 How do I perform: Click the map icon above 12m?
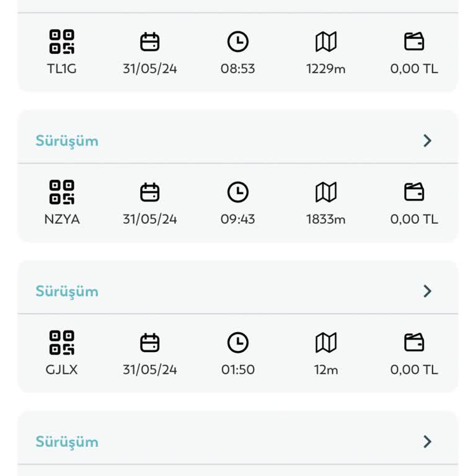tap(326, 343)
